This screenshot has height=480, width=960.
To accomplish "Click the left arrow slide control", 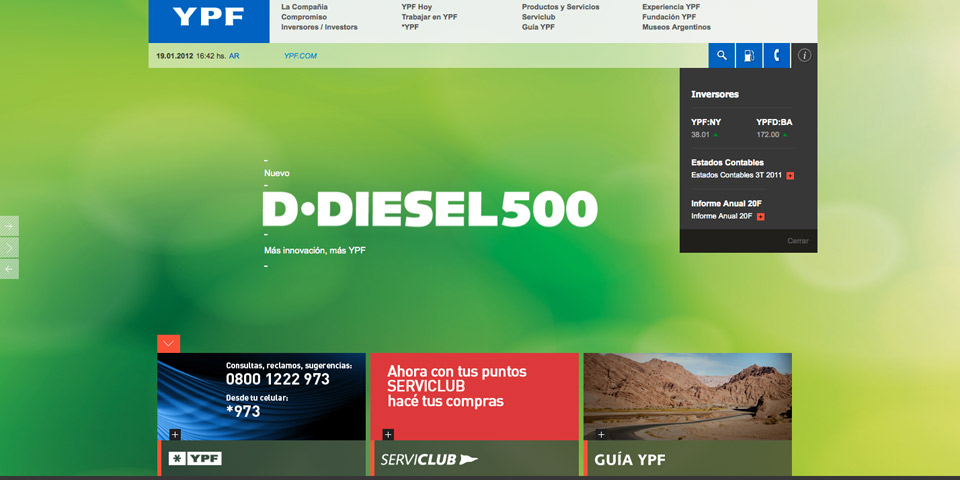I will point(9,269).
